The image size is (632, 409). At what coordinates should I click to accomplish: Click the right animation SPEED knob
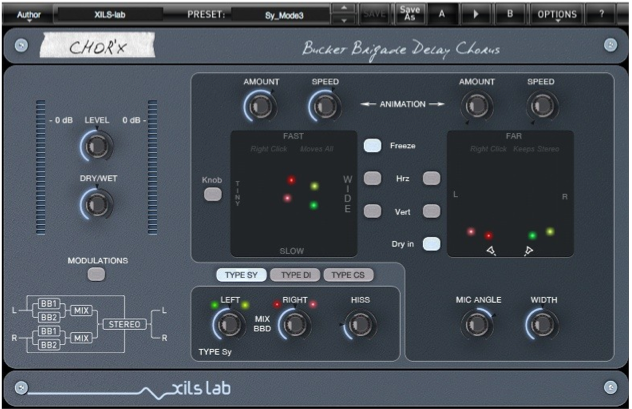tap(542, 106)
